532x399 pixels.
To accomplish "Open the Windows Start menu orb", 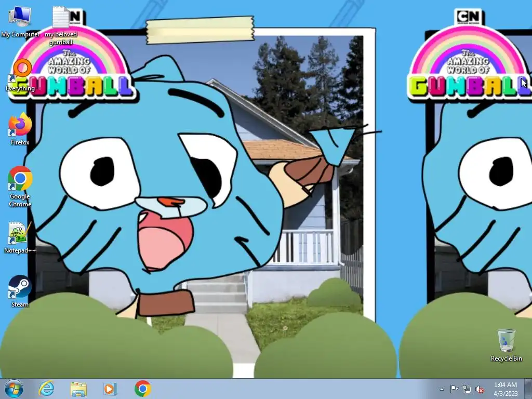I will pos(14,389).
